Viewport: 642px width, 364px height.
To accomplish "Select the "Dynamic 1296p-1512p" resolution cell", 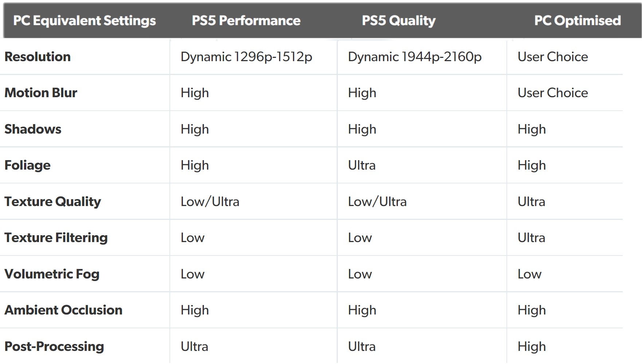I will pos(246,57).
